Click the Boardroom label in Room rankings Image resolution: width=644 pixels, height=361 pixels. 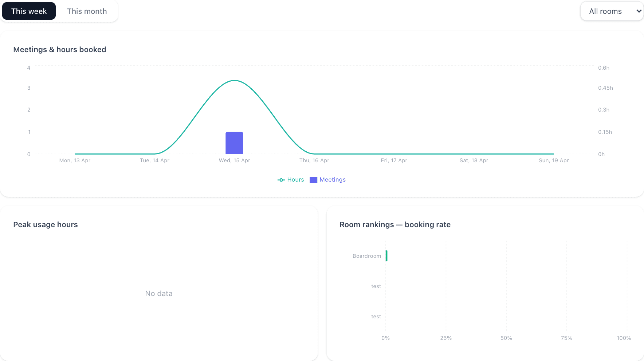tap(366, 256)
